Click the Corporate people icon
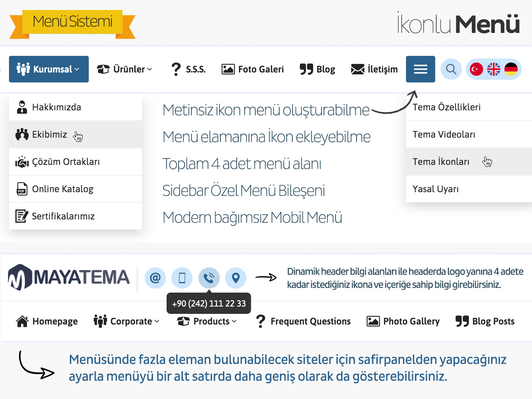532x399 pixels. (x=100, y=321)
